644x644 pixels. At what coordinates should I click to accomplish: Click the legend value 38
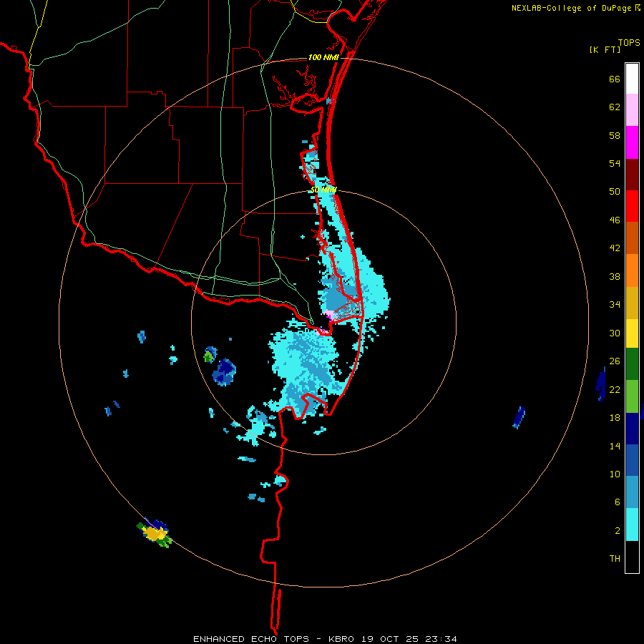(x=615, y=276)
